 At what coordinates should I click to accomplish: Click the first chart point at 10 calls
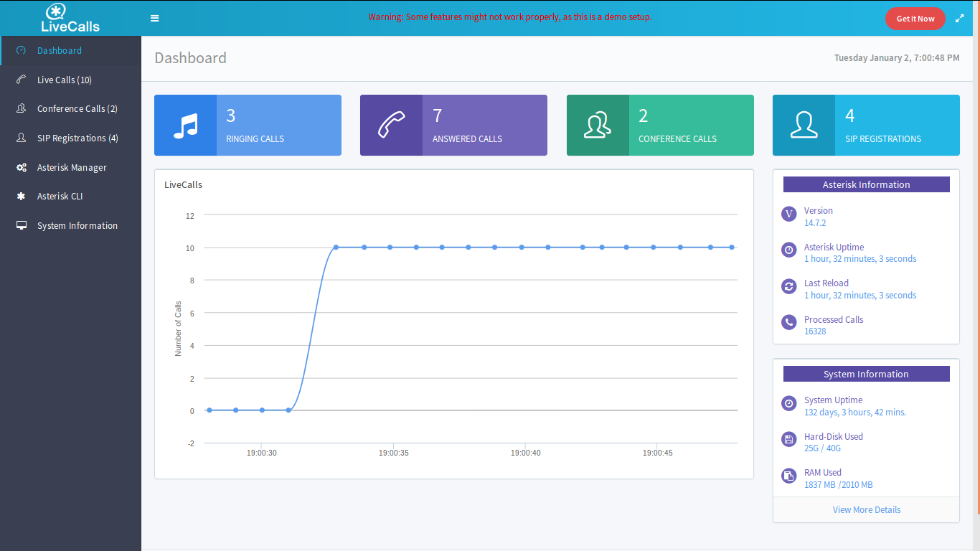pos(336,248)
